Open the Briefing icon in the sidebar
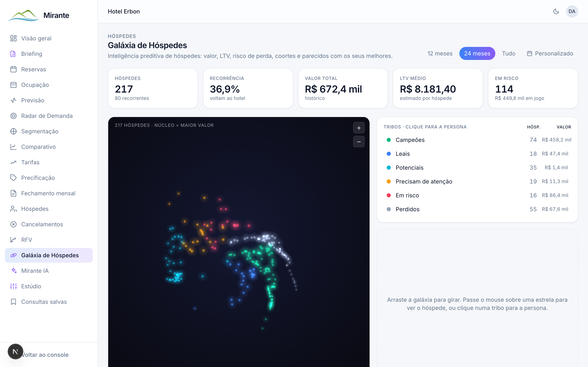The image size is (588, 367). 13,54
